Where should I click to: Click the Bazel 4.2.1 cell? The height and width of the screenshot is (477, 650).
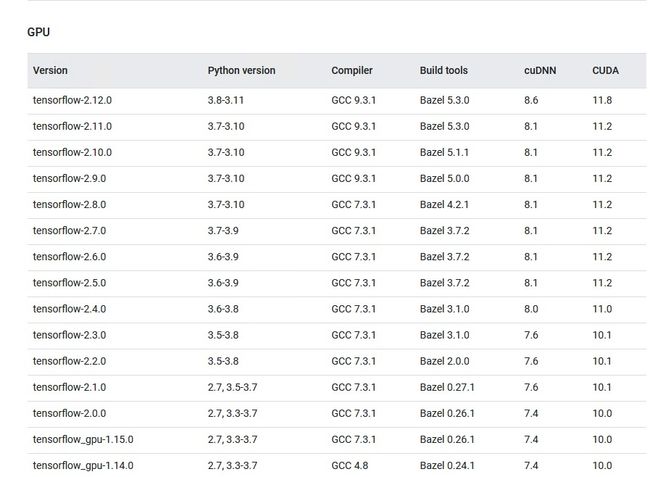click(x=444, y=205)
